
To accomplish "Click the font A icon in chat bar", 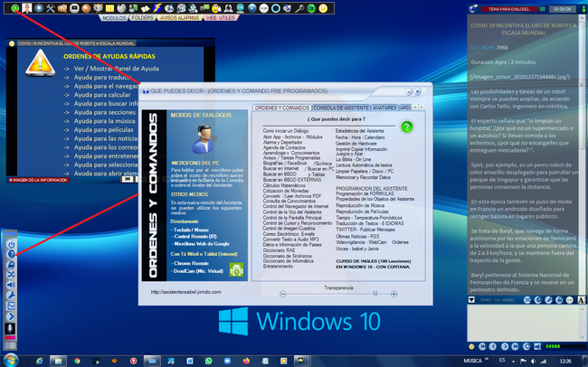I will (x=581, y=300).
